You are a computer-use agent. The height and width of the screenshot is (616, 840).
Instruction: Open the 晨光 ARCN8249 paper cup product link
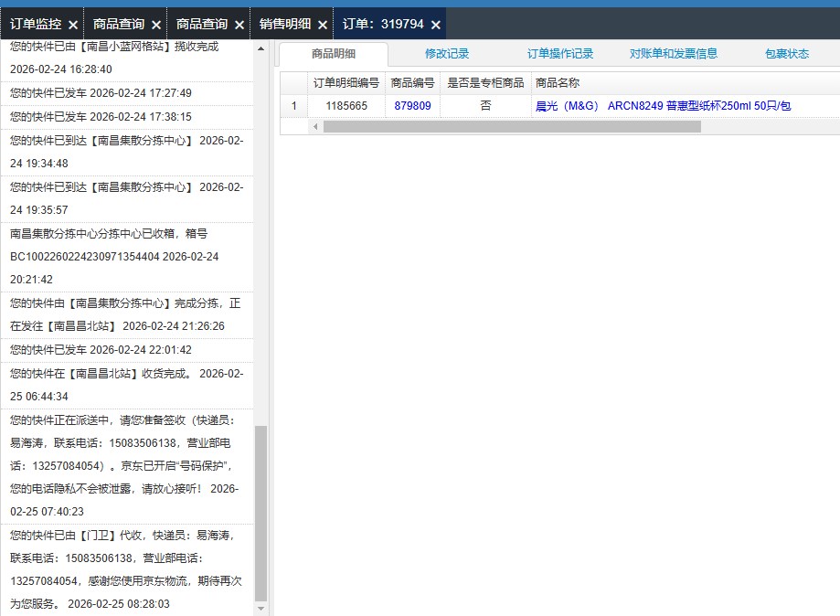[x=663, y=106]
